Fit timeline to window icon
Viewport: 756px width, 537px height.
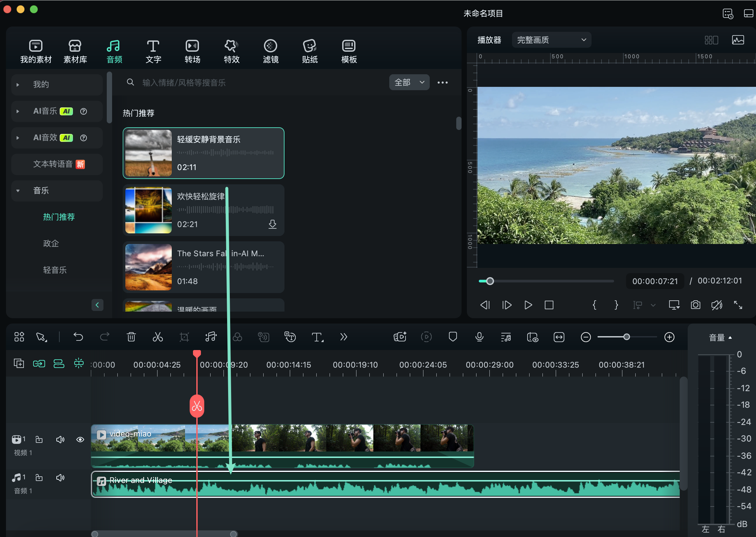[559, 337]
